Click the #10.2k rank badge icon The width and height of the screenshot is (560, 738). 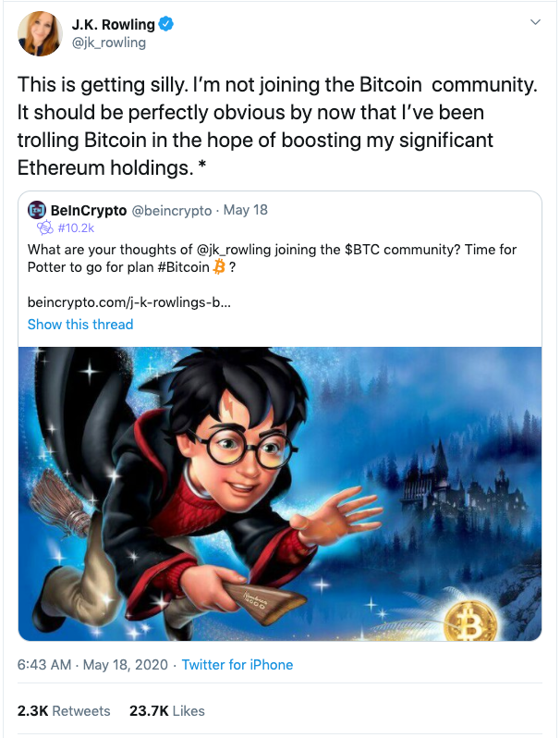(45, 228)
